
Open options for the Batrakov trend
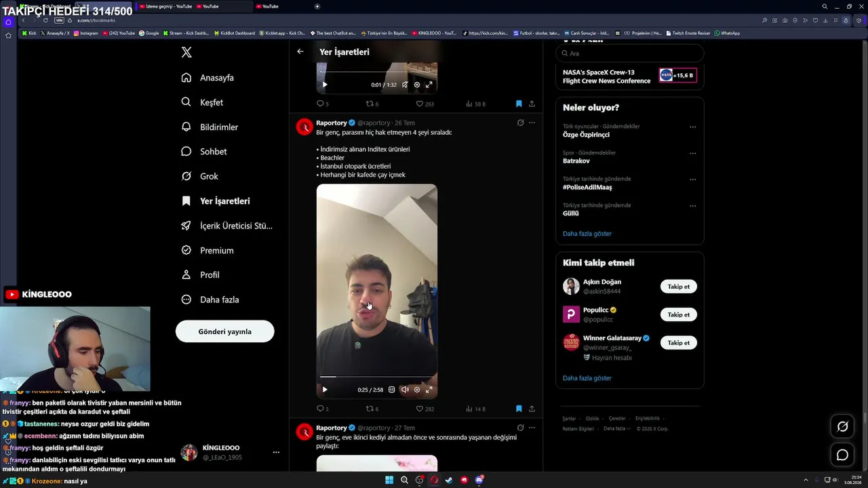(x=692, y=153)
